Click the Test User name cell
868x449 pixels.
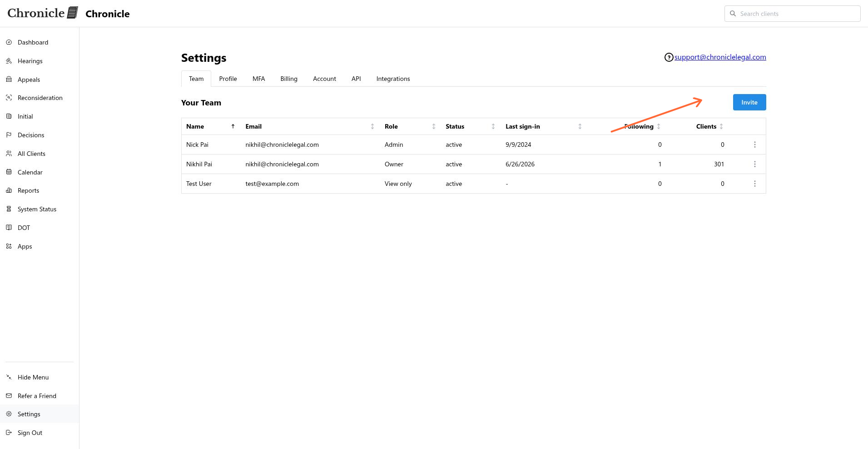[x=198, y=184]
